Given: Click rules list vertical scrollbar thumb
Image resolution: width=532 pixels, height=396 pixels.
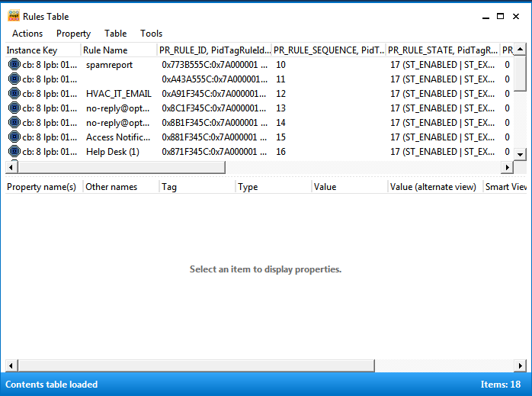Looking at the screenshot, I should click(x=520, y=74).
